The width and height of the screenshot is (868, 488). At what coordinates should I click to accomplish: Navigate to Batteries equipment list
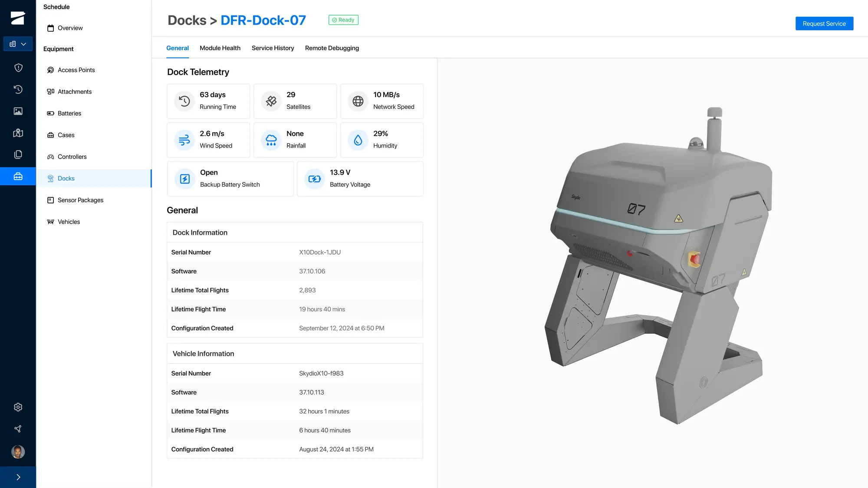pos(69,113)
